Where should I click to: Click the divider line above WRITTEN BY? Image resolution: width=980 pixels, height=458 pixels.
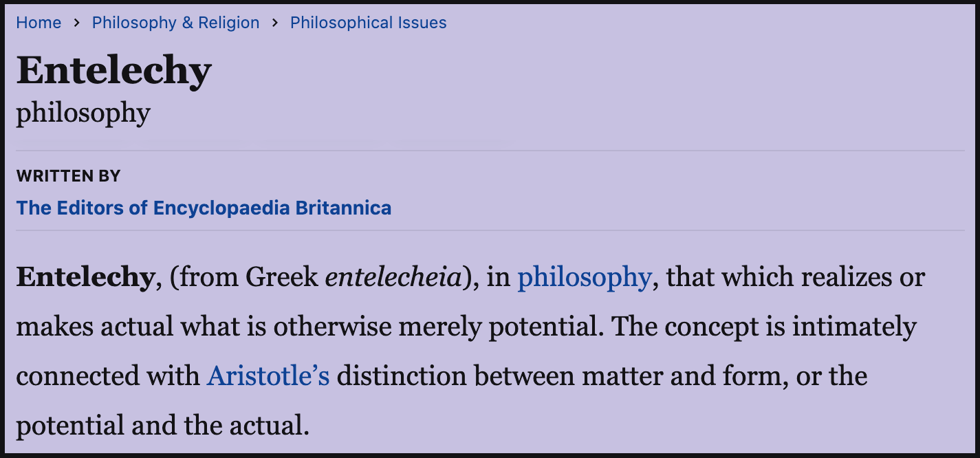click(490, 151)
